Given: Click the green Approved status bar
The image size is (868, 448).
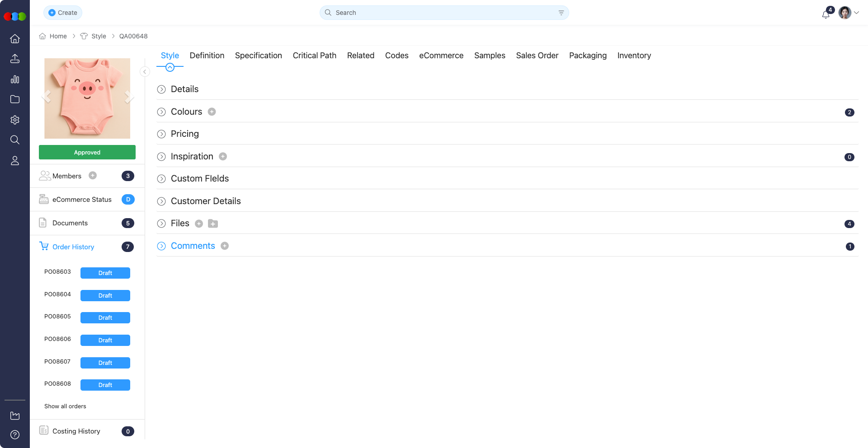Looking at the screenshot, I should pos(87,152).
